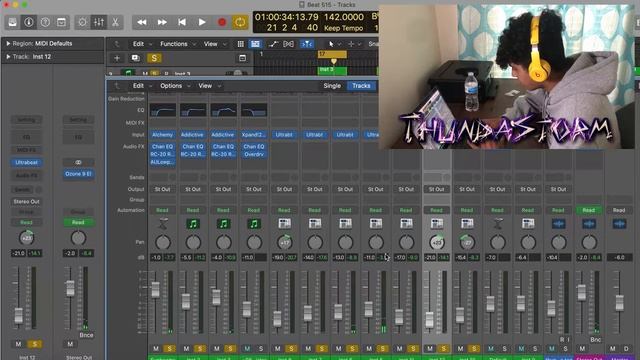Open Overdrive effect slot

click(254, 154)
